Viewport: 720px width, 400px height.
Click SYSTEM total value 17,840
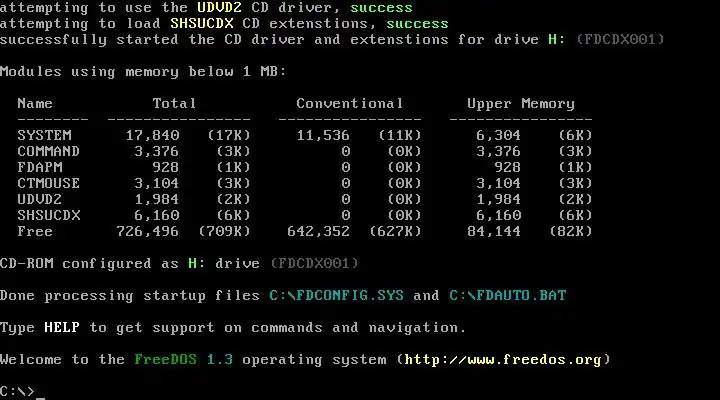152,136
